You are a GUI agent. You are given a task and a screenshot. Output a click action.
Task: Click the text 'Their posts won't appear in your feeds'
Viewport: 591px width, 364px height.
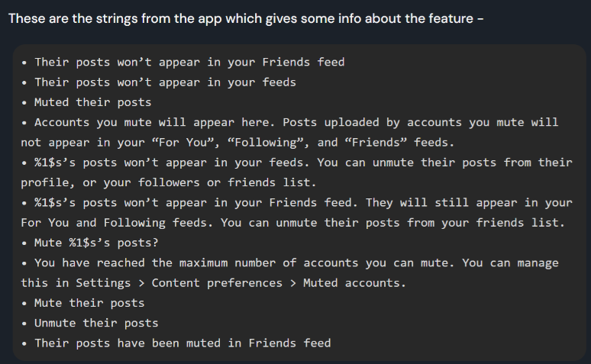pyautogui.click(x=165, y=82)
